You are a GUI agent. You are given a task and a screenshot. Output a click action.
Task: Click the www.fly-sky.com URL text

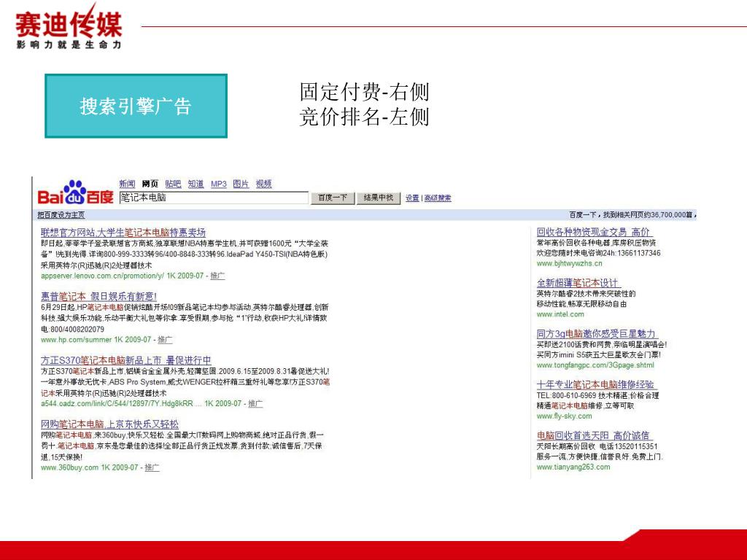565,416
